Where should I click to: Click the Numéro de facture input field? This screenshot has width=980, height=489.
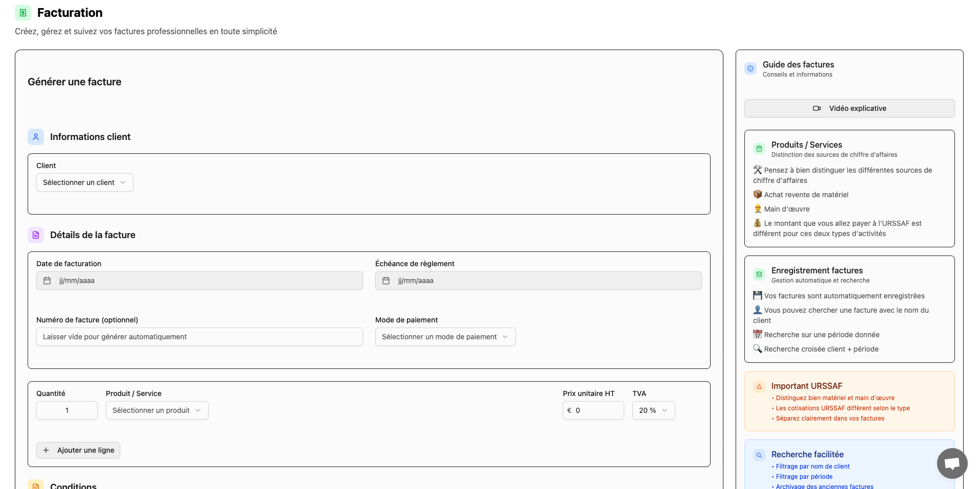(x=199, y=337)
